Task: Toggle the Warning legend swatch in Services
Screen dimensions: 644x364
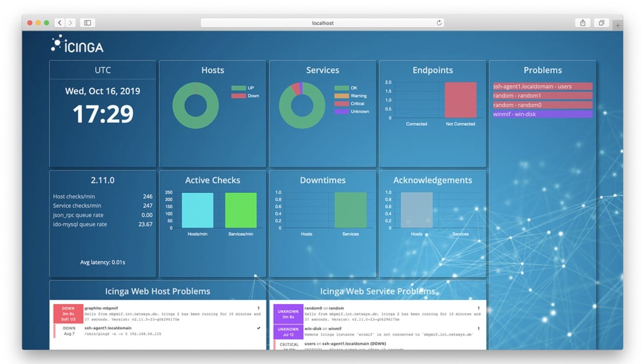Action: [342, 96]
